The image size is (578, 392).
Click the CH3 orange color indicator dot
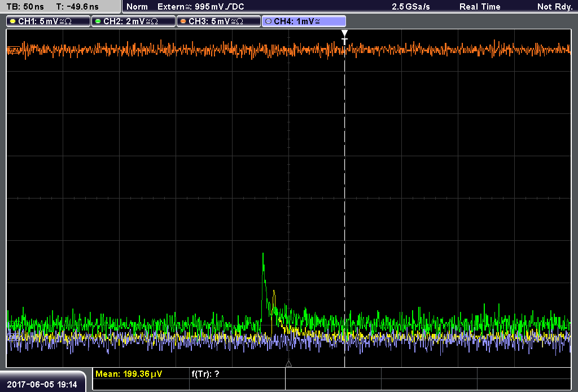(x=183, y=21)
